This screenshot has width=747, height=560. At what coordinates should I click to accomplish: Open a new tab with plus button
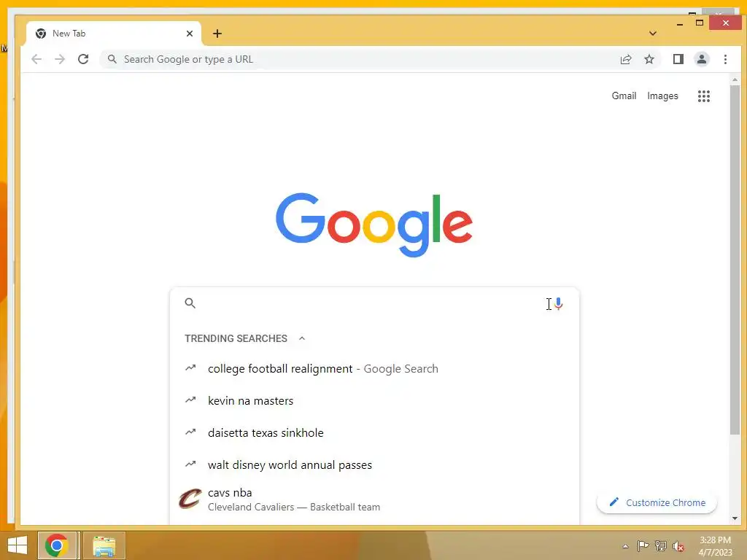(x=217, y=34)
